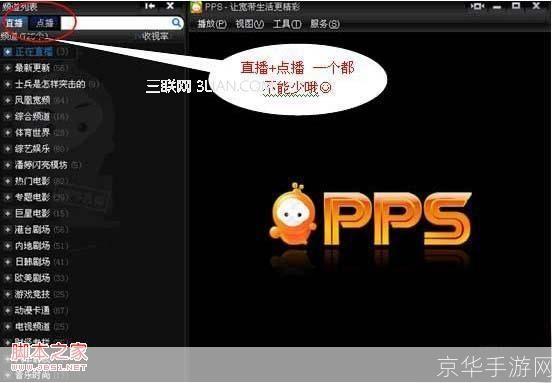Sort channels by 收视率 column
Screen dimensions: 552x383
click(155, 36)
